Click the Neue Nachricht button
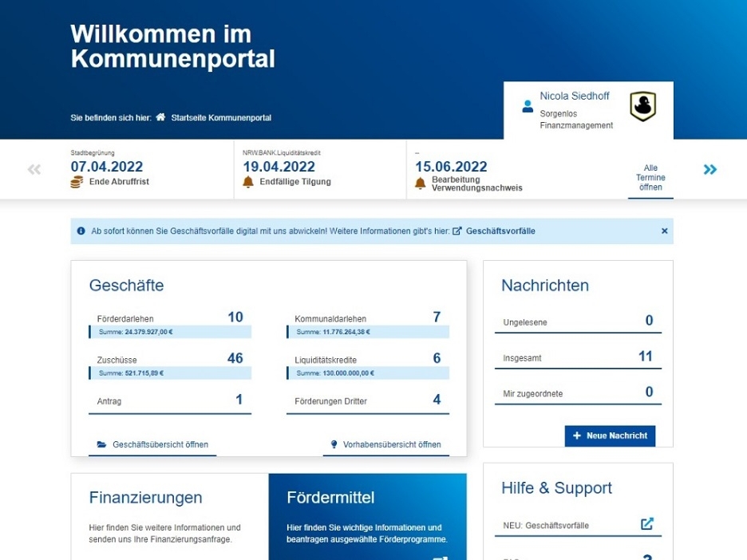Screen dimensions: 747x560 point(610,436)
